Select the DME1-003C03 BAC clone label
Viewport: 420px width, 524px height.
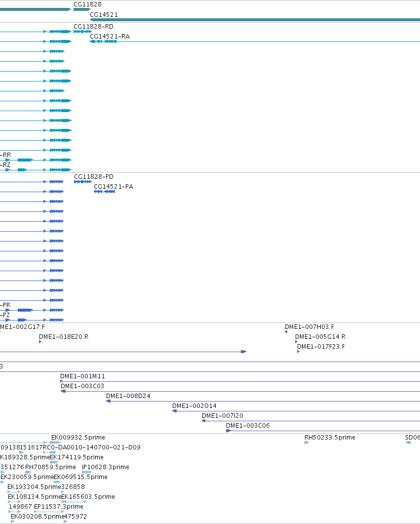point(82,386)
